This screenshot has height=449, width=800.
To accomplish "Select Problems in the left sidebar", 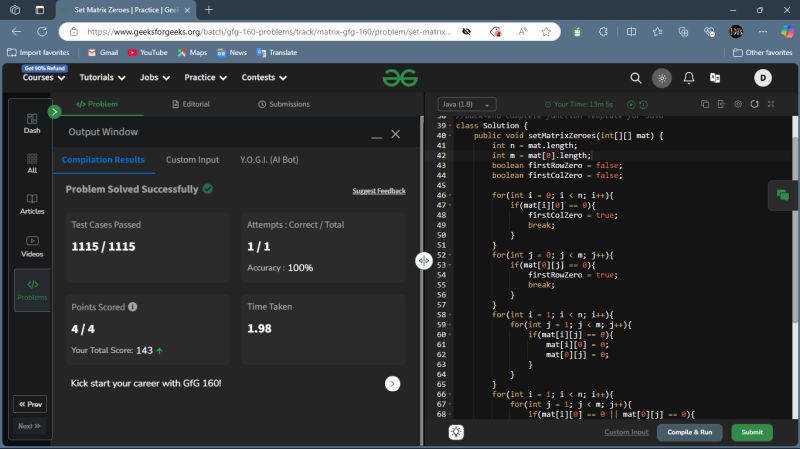I will [x=32, y=290].
